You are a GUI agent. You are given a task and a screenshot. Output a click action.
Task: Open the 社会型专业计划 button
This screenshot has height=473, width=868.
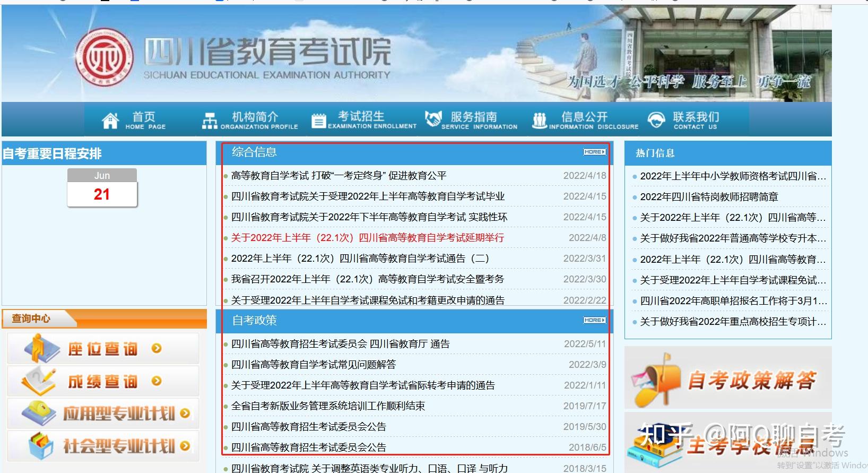click(x=103, y=445)
